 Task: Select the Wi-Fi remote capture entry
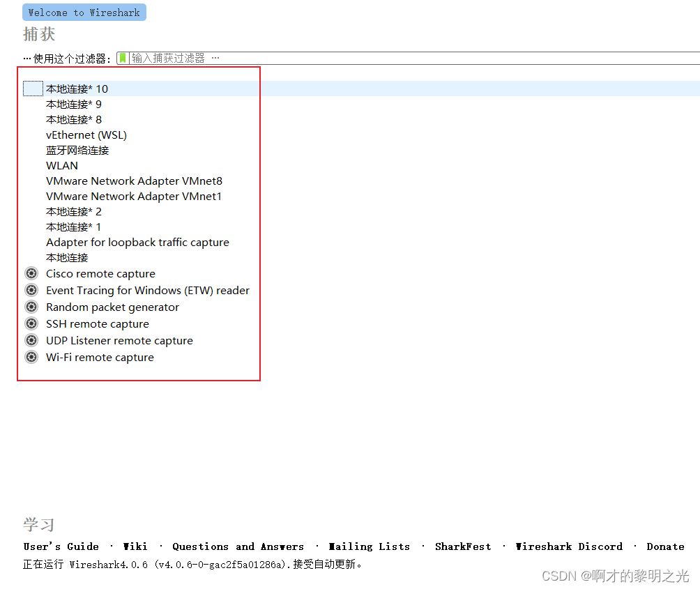pos(100,358)
